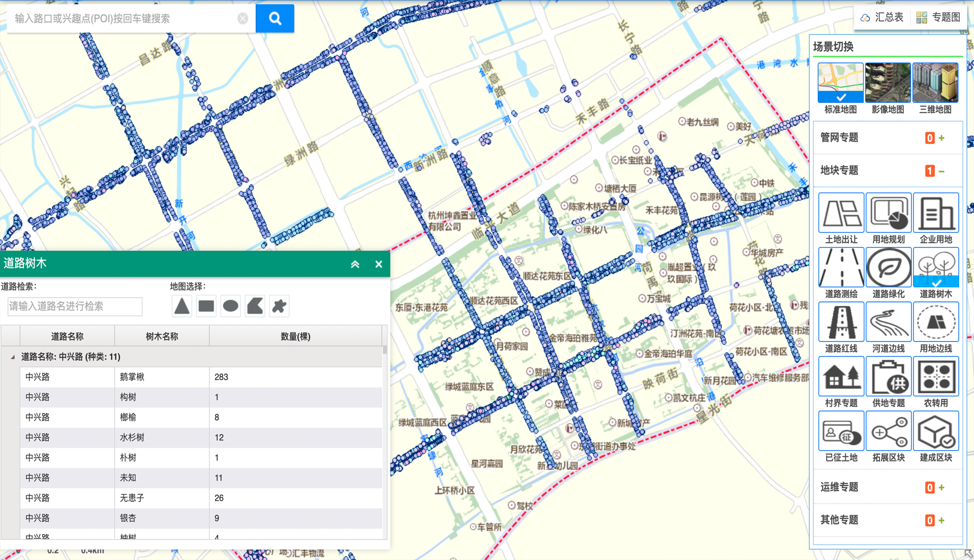Viewport: 974px width, 560px height.
Task: Toggle off the 道路树木 layer
Action: coord(935,268)
